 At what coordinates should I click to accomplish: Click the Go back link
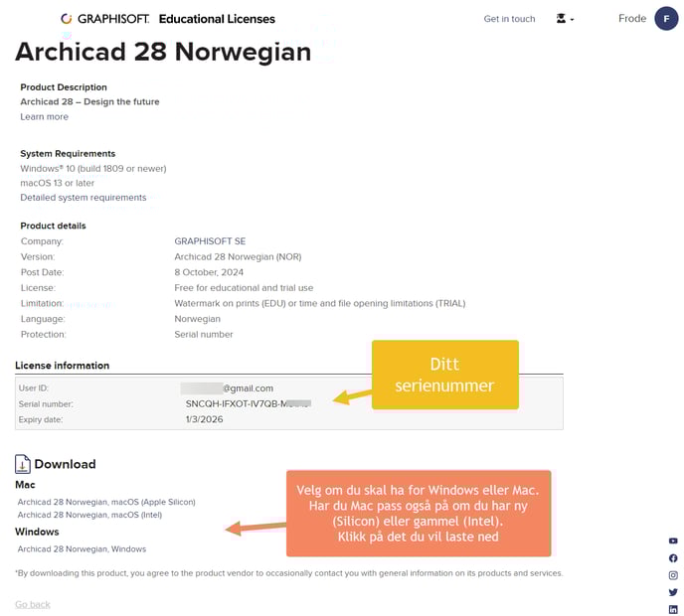[33, 604]
